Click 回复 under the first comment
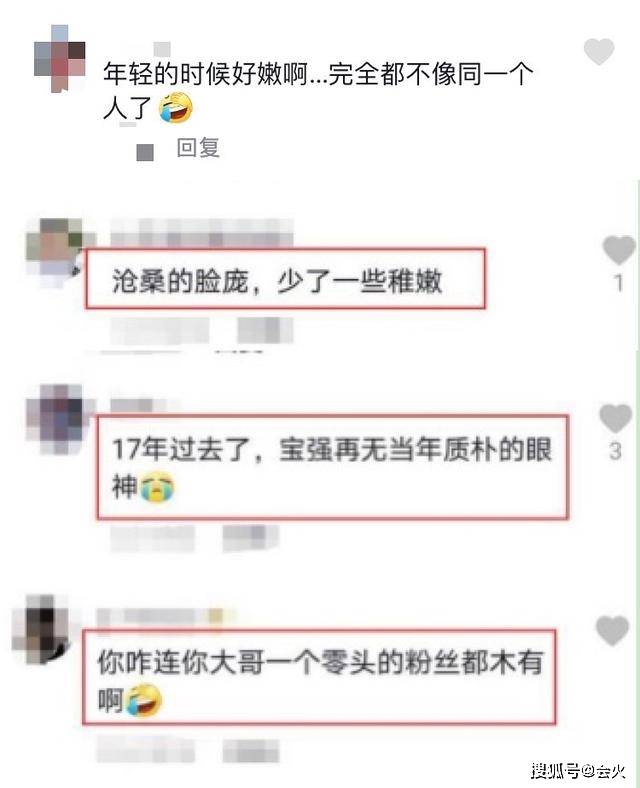This screenshot has height=788, width=640. click(x=198, y=148)
